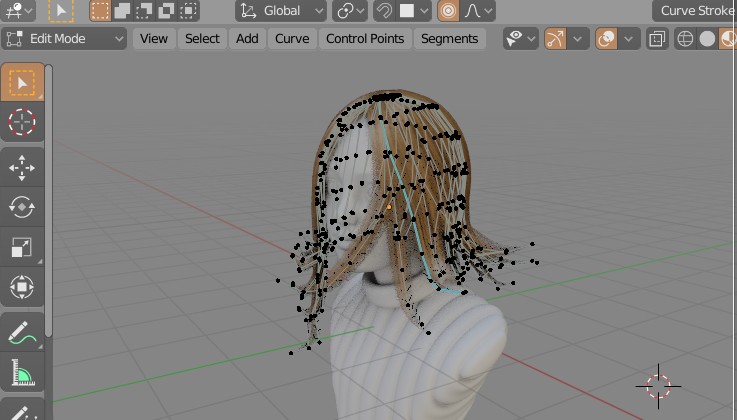737x420 pixels.
Task: Select the Measure tool
Action: click(22, 373)
